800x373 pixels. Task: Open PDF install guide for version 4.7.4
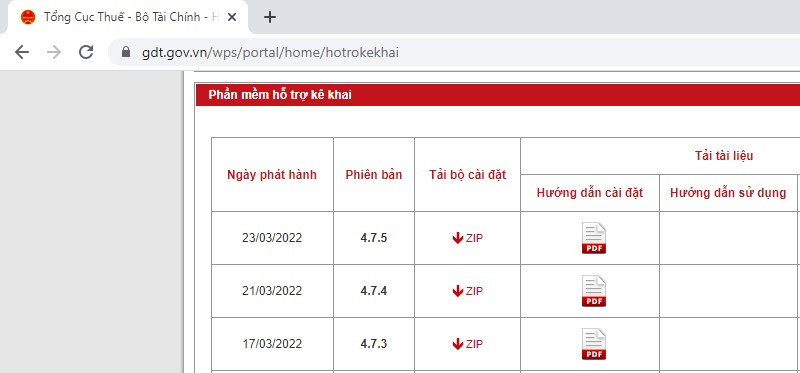tap(594, 291)
